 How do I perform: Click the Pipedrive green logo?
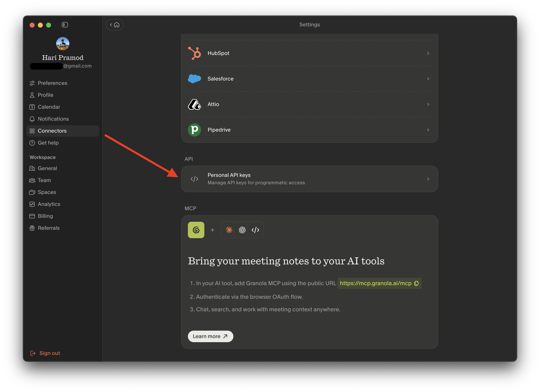[194, 130]
